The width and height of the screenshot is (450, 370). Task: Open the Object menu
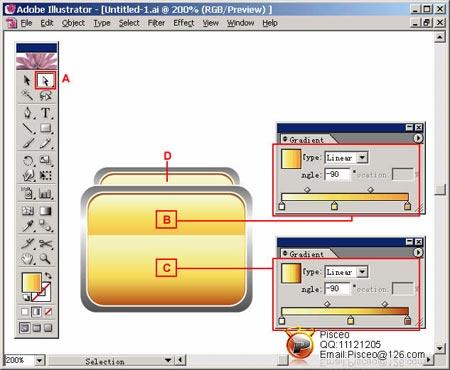[x=73, y=23]
